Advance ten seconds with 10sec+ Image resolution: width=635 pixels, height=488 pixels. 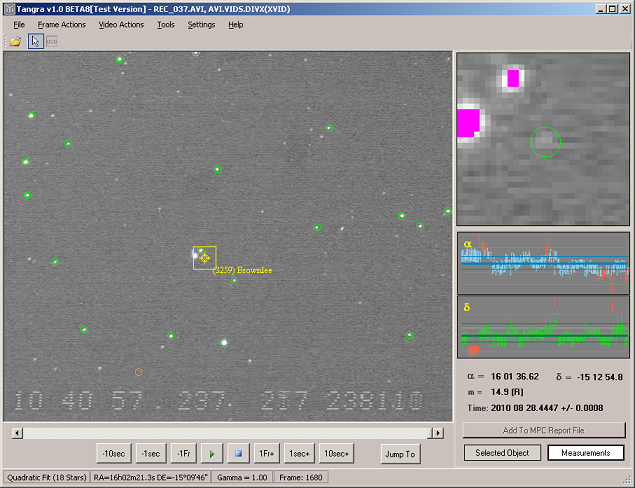336,454
